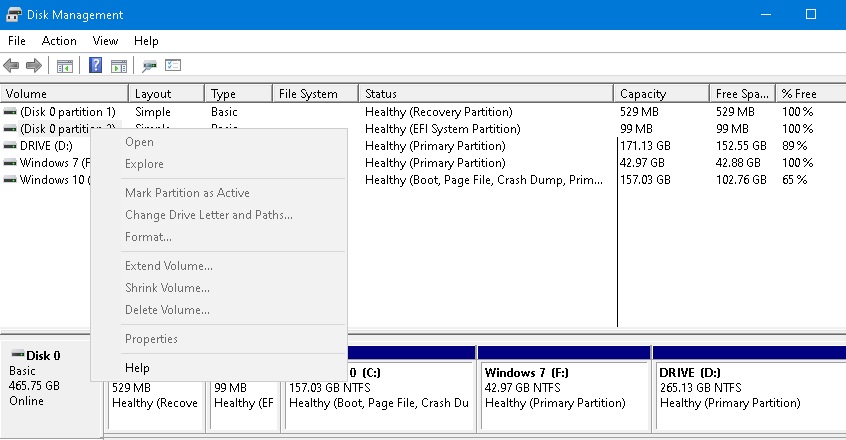Viewport: 846px width, 440px height.
Task: Select the Windows 10 volume name
Action: coord(54,180)
